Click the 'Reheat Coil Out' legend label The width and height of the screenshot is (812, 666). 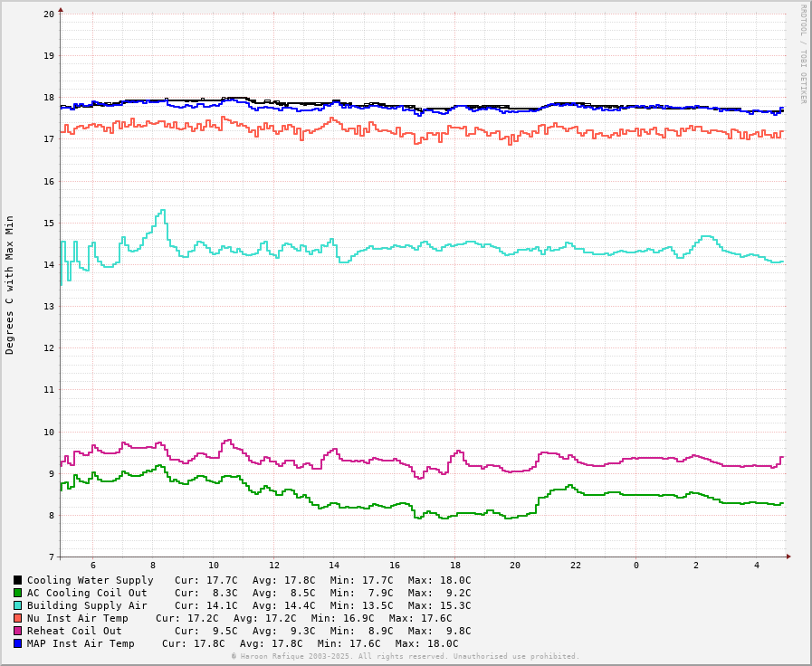(74, 631)
